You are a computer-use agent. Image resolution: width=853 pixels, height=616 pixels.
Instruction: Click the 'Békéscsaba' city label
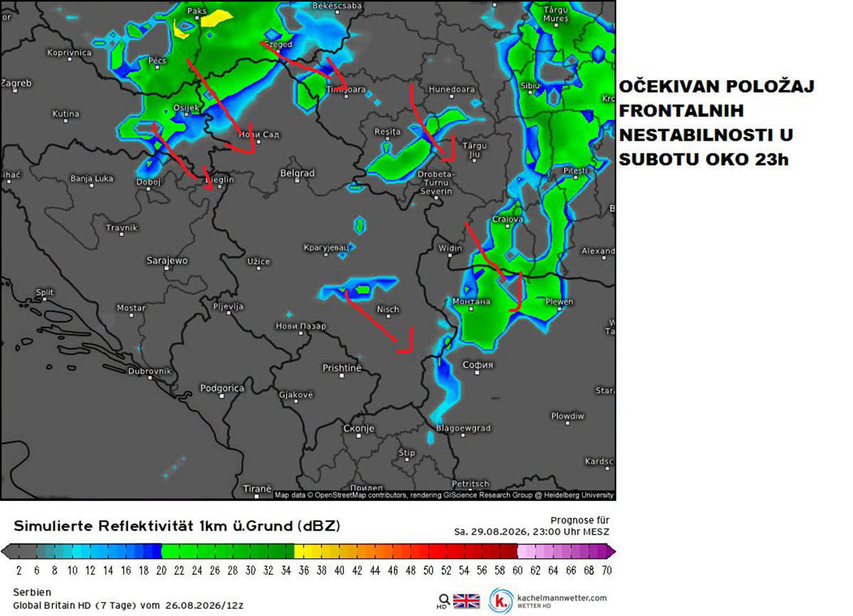pyautogui.click(x=337, y=5)
